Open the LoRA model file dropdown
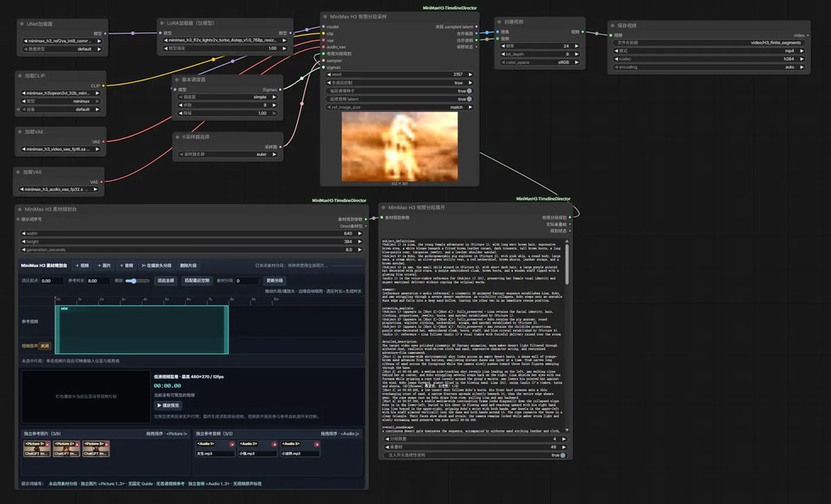 [x=225, y=41]
